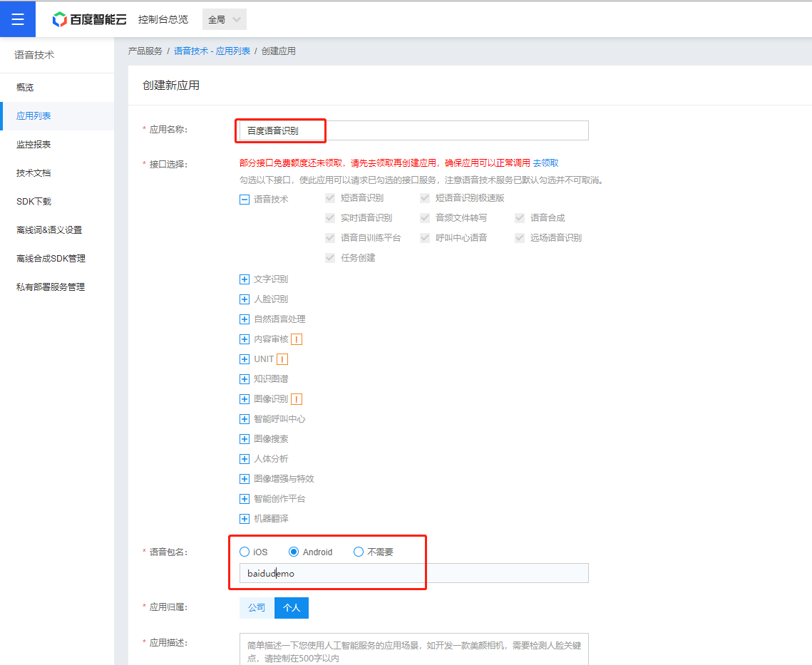812x665 pixels.
Task: Click the package name field containing baidudemo
Action: pyautogui.click(x=413, y=573)
